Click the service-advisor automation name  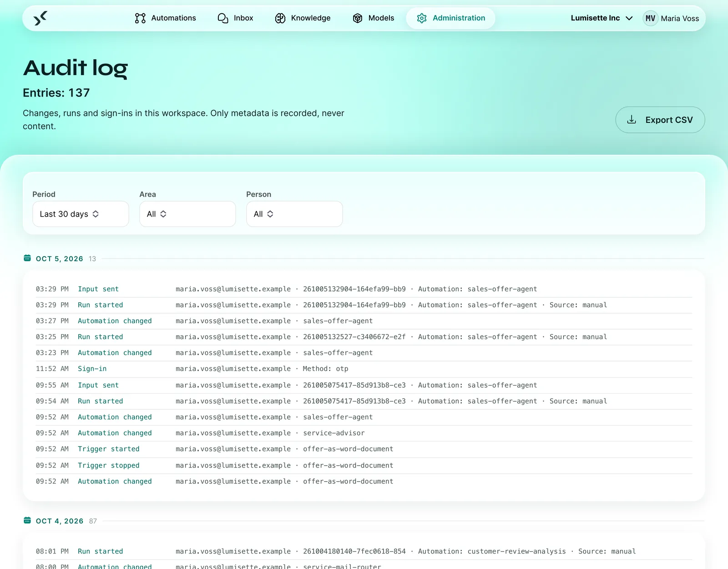[334, 433]
